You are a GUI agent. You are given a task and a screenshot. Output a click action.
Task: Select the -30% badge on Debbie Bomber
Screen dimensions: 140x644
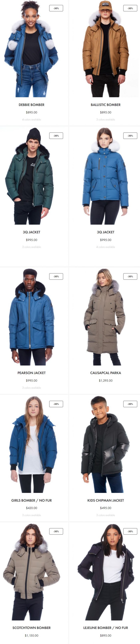tap(56, 8)
